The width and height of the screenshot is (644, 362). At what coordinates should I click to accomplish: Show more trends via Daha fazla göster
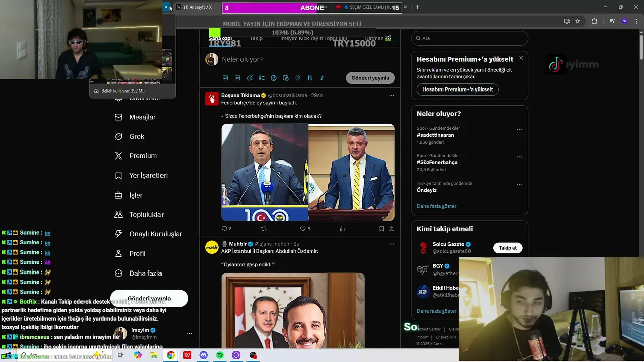pyautogui.click(x=436, y=206)
